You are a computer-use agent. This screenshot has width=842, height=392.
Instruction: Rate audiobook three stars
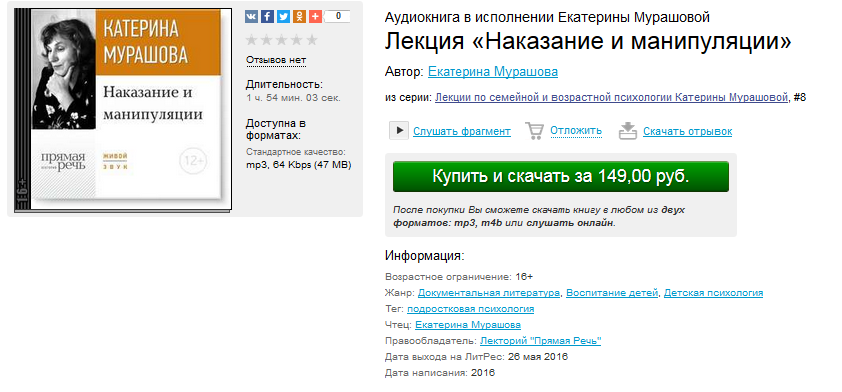click(x=281, y=40)
